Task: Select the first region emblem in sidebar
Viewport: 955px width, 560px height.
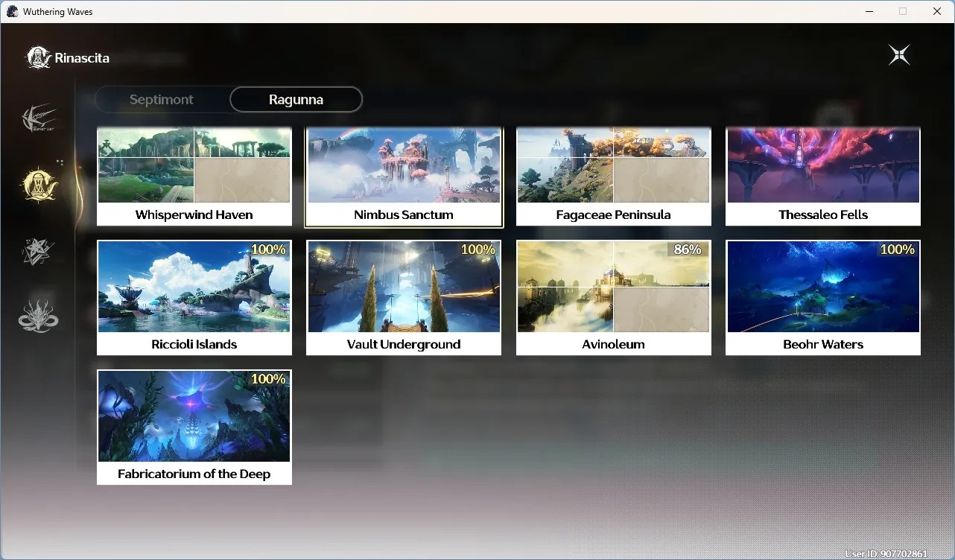Action: coord(39,118)
